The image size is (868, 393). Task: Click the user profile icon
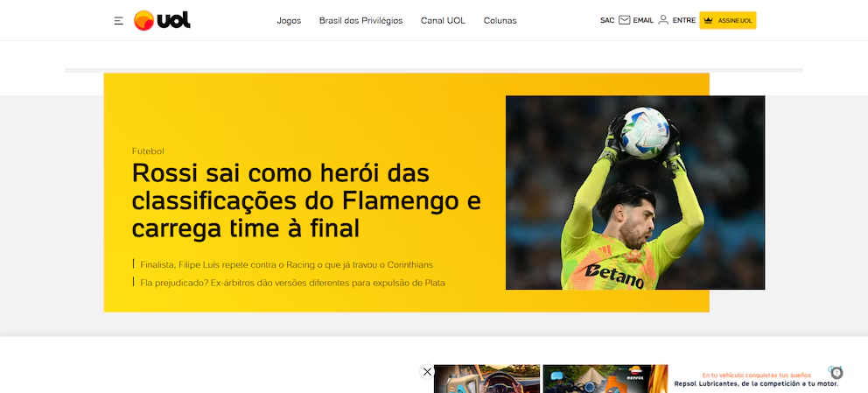663,20
